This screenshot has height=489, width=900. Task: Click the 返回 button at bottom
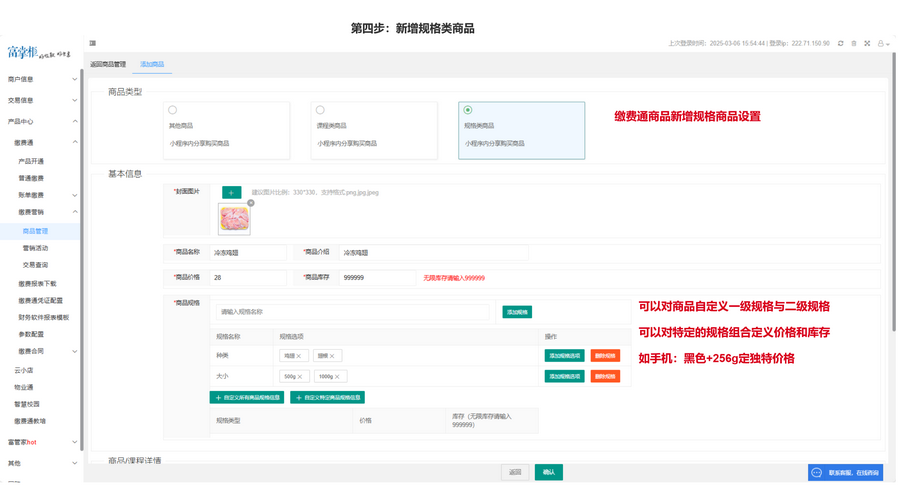515,472
